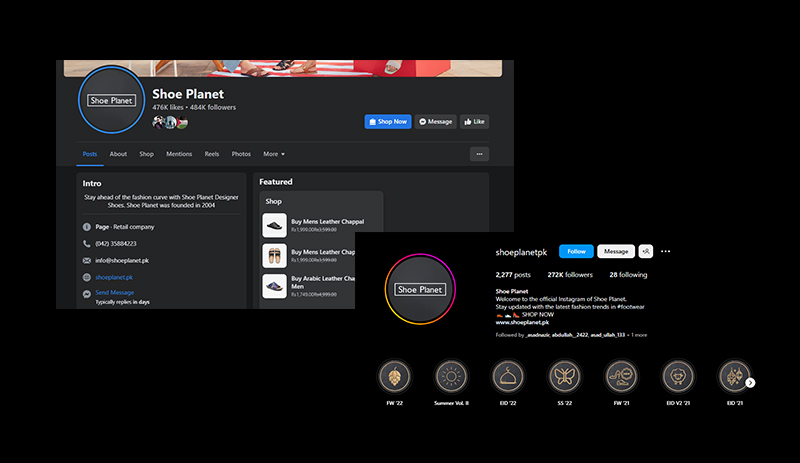Click the Send Message link

point(115,293)
